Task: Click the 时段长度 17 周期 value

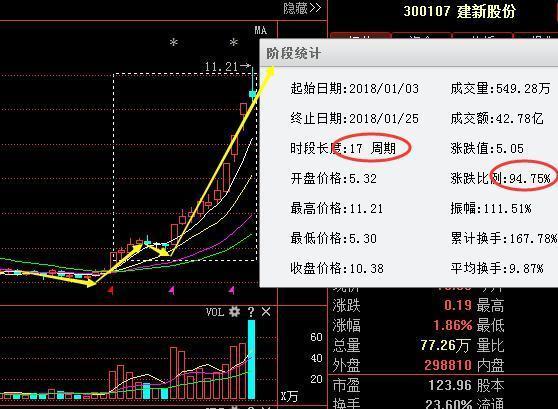Action: coord(373,148)
